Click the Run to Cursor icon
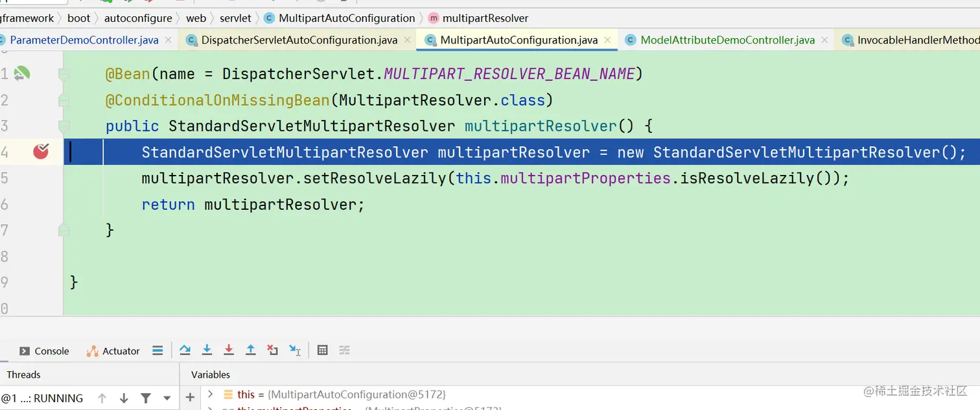 tap(295, 350)
